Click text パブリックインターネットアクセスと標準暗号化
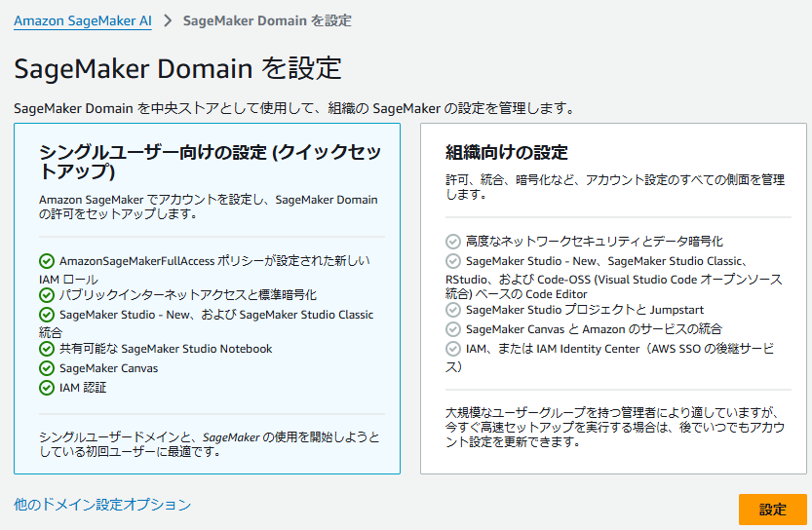 click(187, 295)
